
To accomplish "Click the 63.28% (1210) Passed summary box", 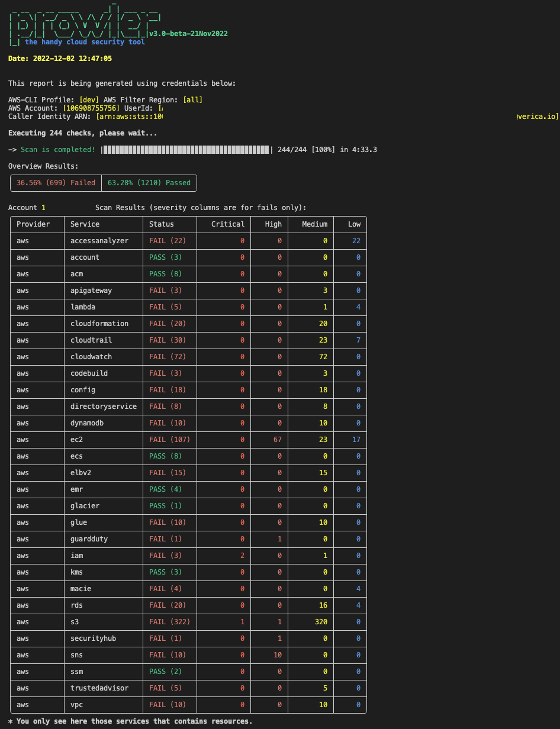I will pos(149,183).
